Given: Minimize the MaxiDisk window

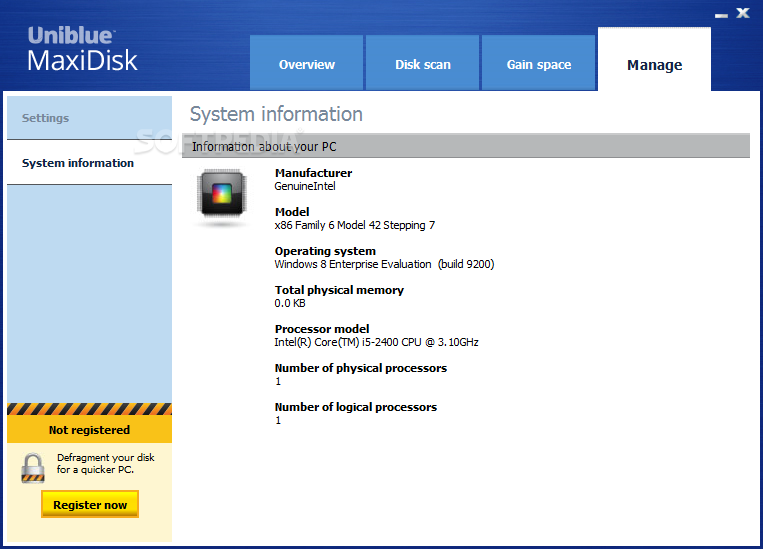Looking at the screenshot, I should pyautogui.click(x=721, y=15).
